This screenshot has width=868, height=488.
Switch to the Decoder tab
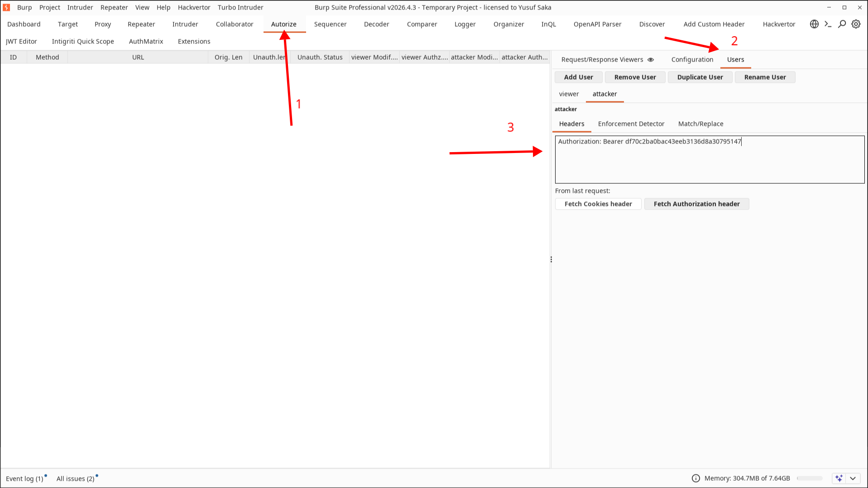(x=377, y=24)
